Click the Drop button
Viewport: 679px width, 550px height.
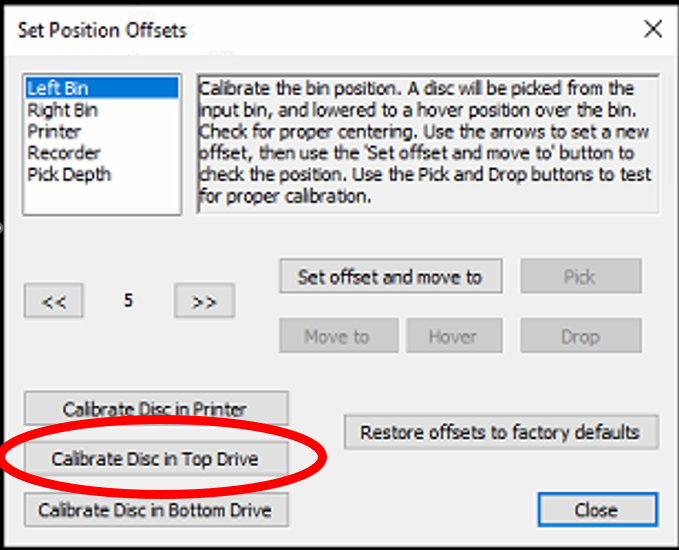click(x=581, y=336)
